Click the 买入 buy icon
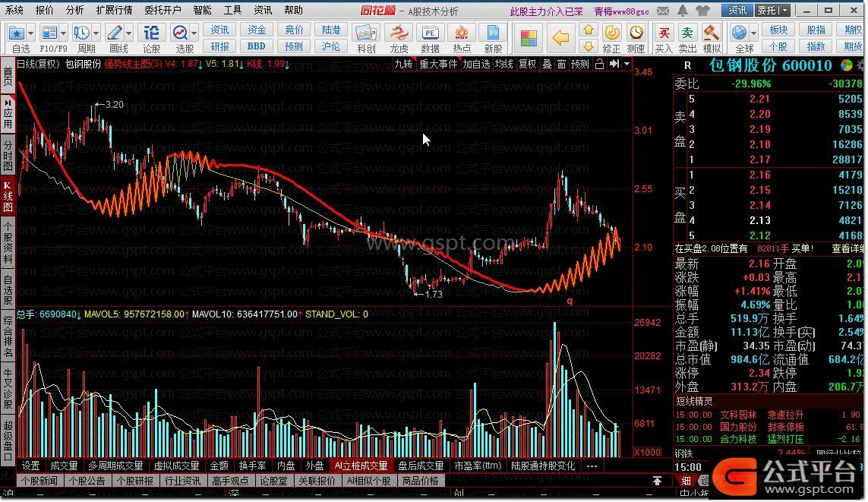This screenshot has width=868, height=502. (x=664, y=33)
